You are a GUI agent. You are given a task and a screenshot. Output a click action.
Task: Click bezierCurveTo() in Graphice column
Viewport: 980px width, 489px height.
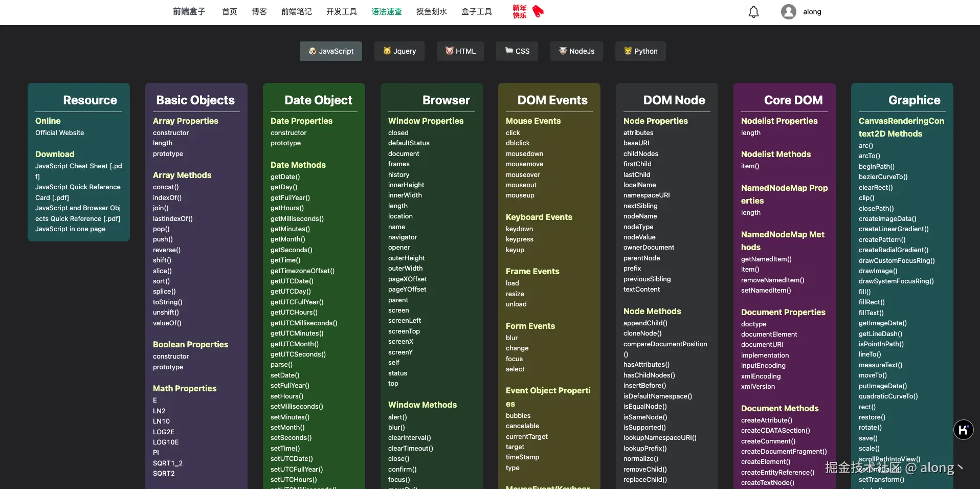tap(883, 177)
